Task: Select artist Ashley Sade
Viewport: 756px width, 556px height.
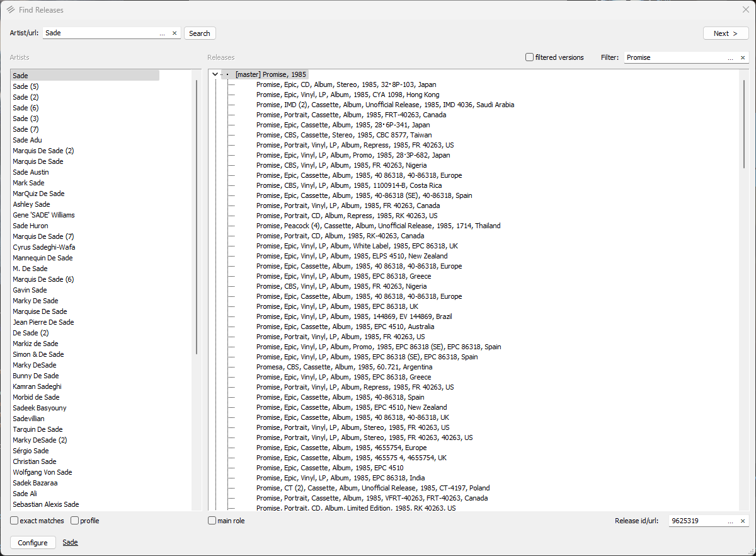Action: click(x=31, y=204)
